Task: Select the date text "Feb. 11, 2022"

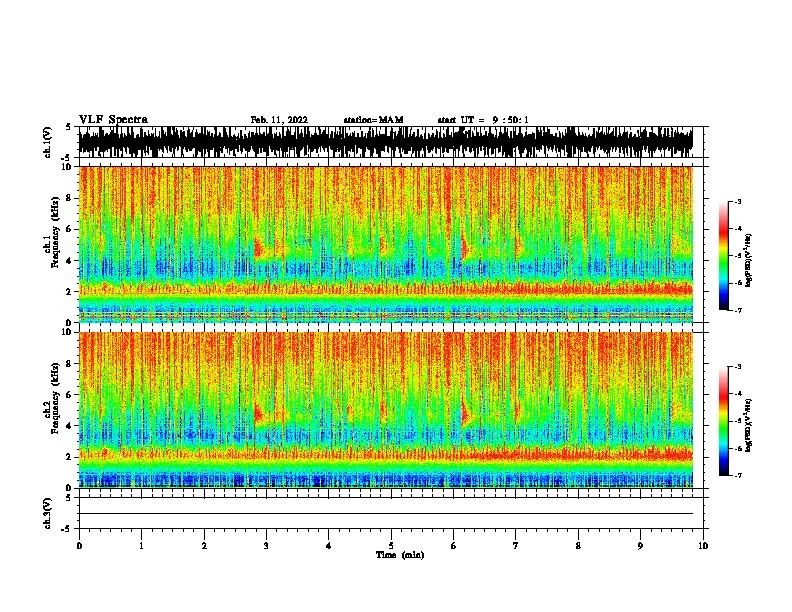Action: pyautogui.click(x=279, y=120)
